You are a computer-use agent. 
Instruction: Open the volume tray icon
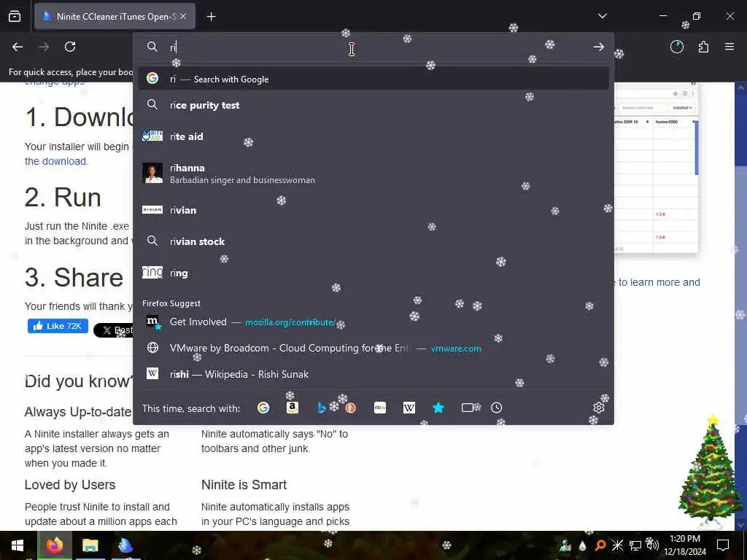point(652,545)
